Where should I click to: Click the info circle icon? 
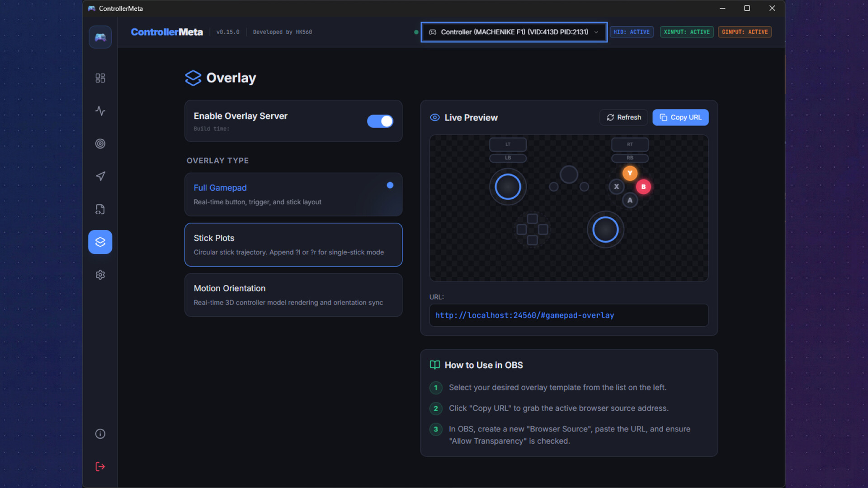100,434
